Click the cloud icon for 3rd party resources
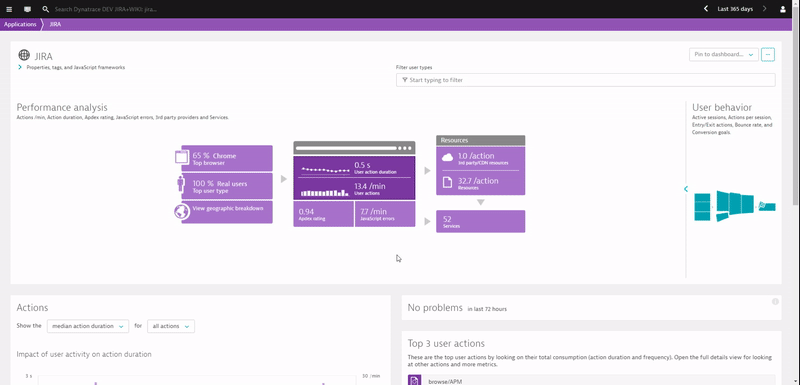The height and width of the screenshot is (385, 800). (x=447, y=158)
